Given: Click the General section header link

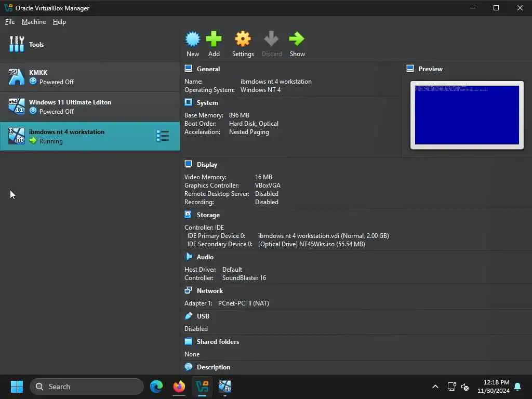Looking at the screenshot, I should tap(208, 69).
